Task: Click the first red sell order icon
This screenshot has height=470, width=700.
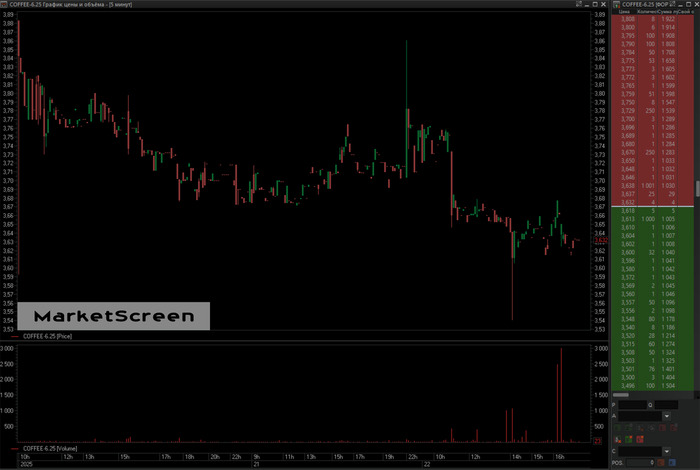Action: pos(662,428)
